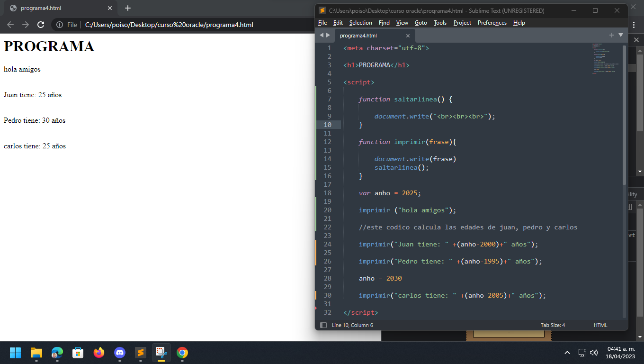The height and width of the screenshot is (364, 644).
Task: Go back in Chrome
Action: coord(10,25)
